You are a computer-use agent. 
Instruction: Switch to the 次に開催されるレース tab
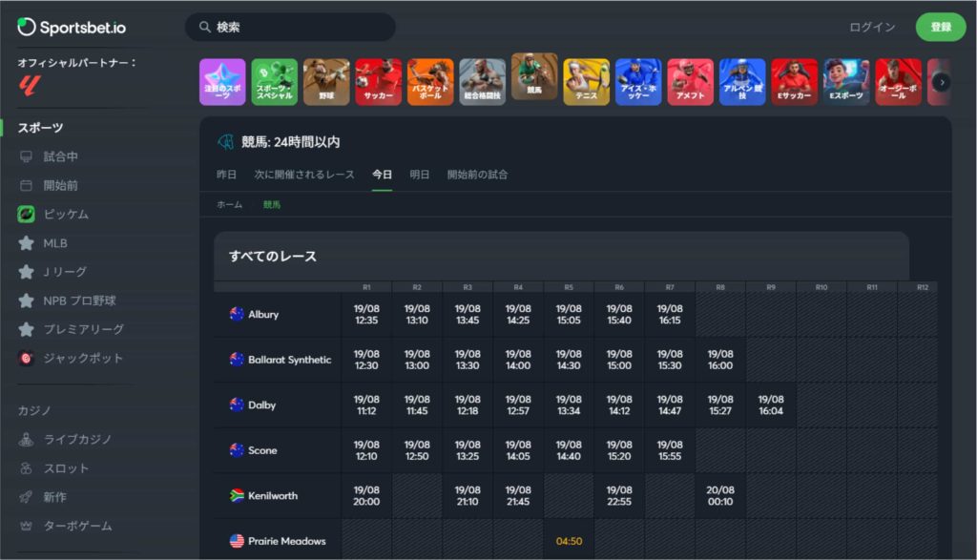(304, 175)
